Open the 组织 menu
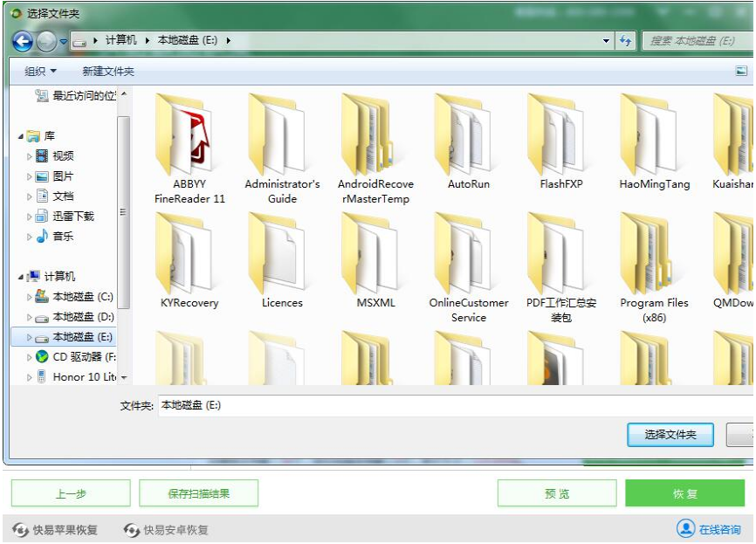Viewport: 756px width, 544px height. (40, 72)
